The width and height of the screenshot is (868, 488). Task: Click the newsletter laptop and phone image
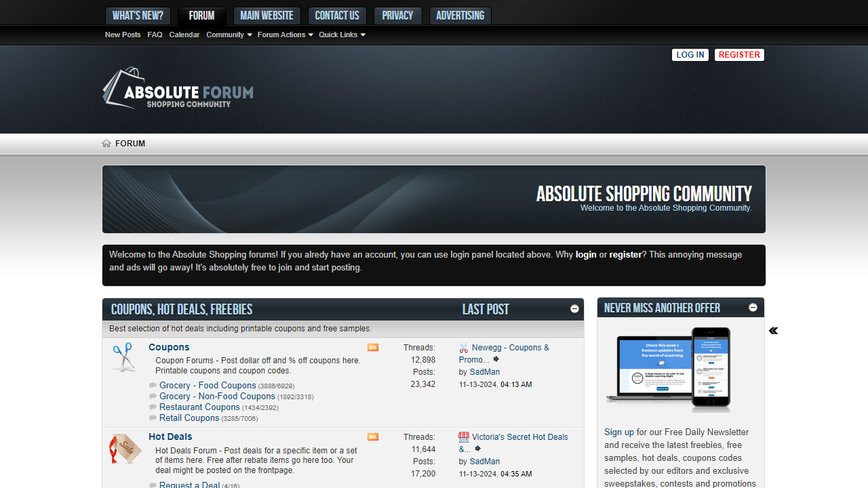tap(669, 369)
